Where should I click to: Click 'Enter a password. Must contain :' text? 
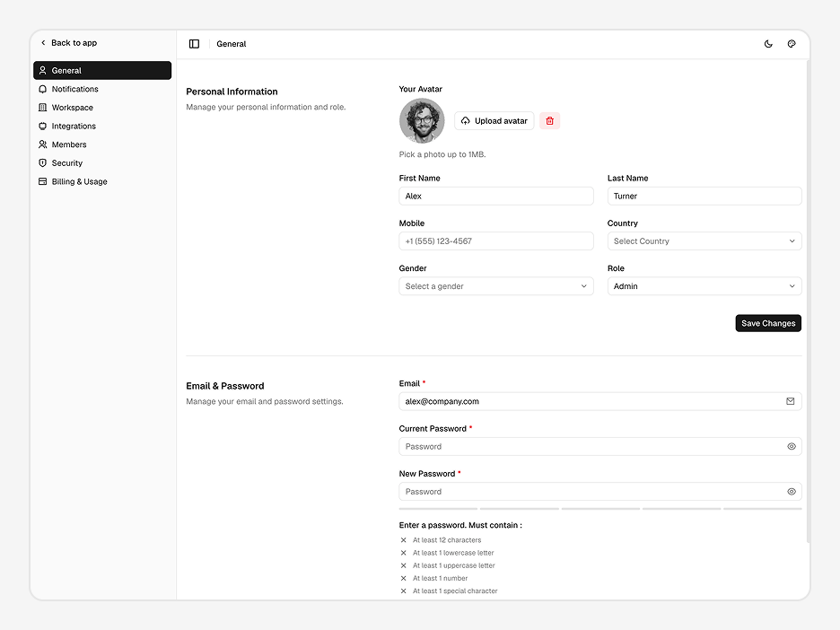coord(460,525)
